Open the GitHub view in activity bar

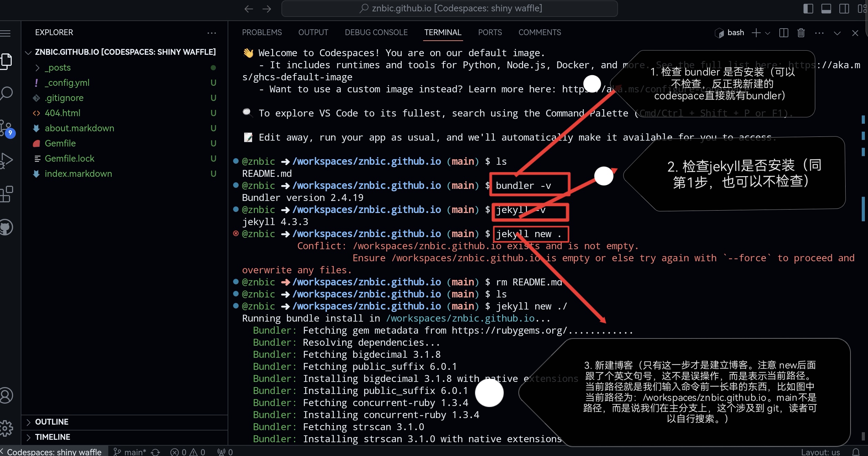(x=6, y=227)
